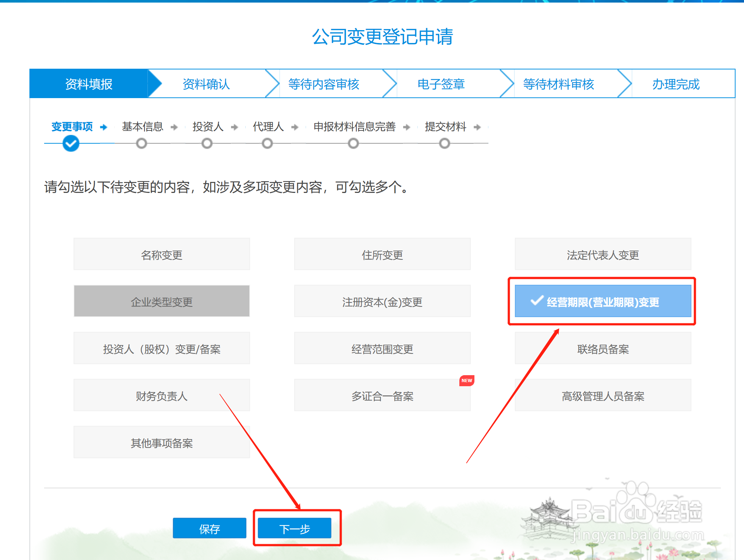The image size is (744, 560).
Task: Click the checked 变更事项 step circle icon
Action: pyautogui.click(x=71, y=143)
